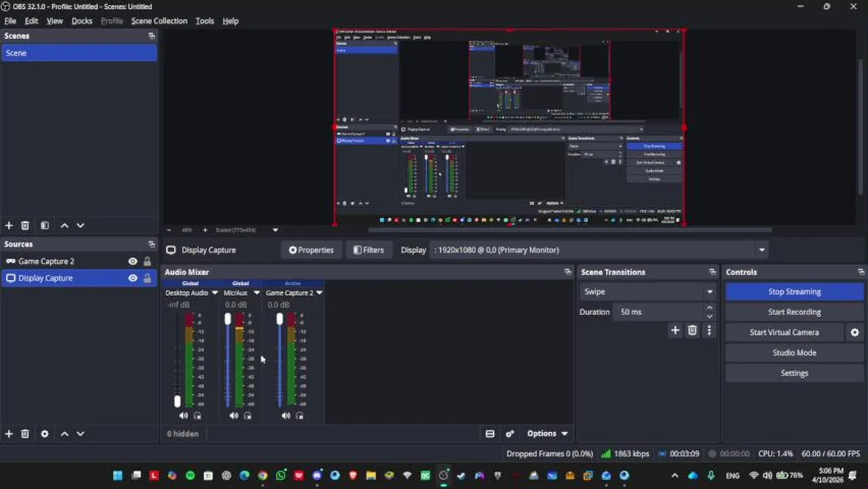Viewport: 868px width, 489px height.
Task: Mute the Mic/Aux channel
Action: (x=234, y=416)
